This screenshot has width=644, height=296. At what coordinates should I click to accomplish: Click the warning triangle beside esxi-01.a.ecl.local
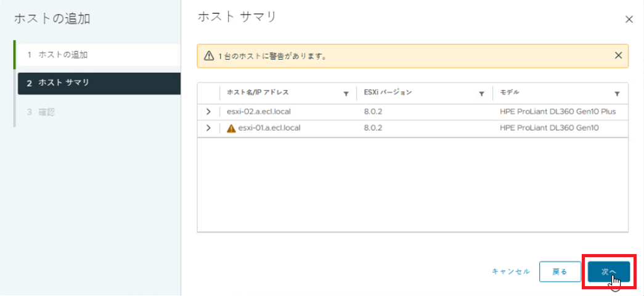pyautogui.click(x=231, y=128)
